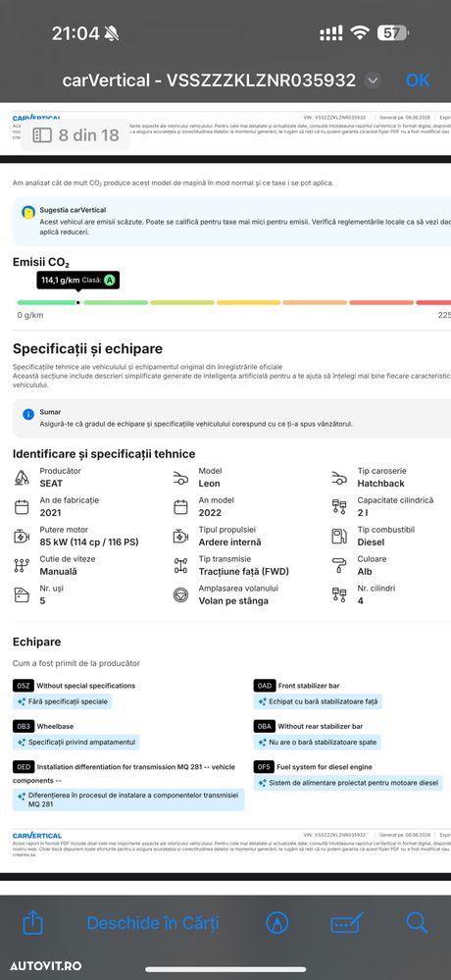
Task: Tap the share icon in bottom toolbar
Action: [x=32, y=922]
